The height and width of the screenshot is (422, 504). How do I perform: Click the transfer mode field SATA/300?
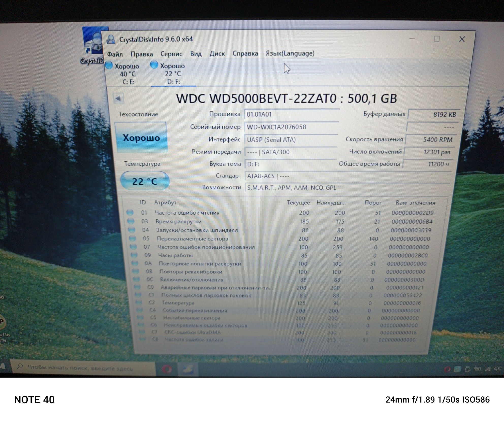(290, 152)
